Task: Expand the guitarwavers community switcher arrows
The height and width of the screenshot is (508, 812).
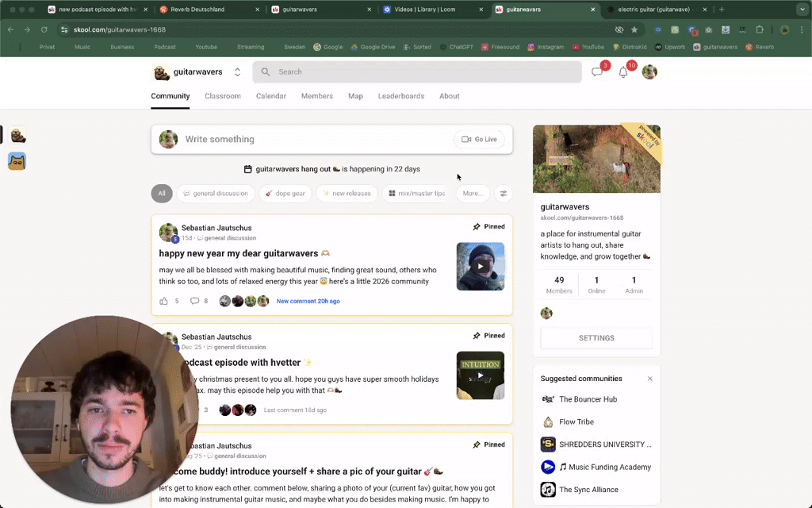Action: pos(237,72)
